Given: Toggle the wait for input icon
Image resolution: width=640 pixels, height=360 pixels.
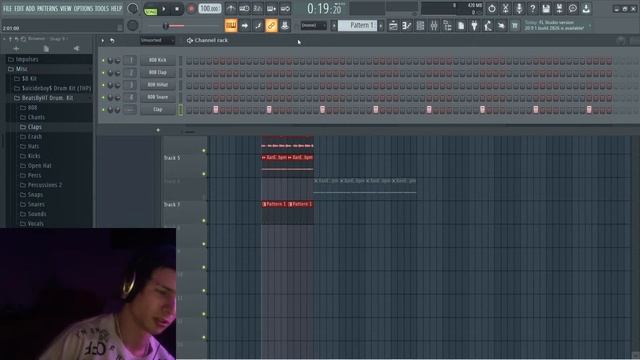Looking at the screenshot, I should tap(244, 8).
